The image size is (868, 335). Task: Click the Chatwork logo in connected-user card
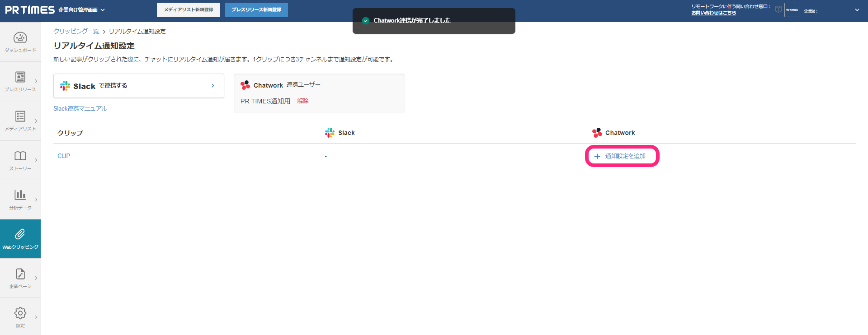[x=245, y=85]
